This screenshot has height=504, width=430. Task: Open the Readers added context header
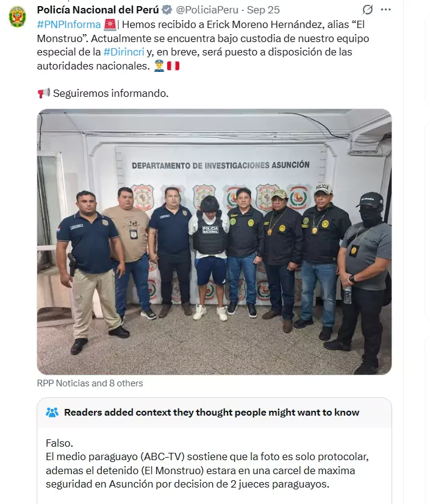coord(212,413)
